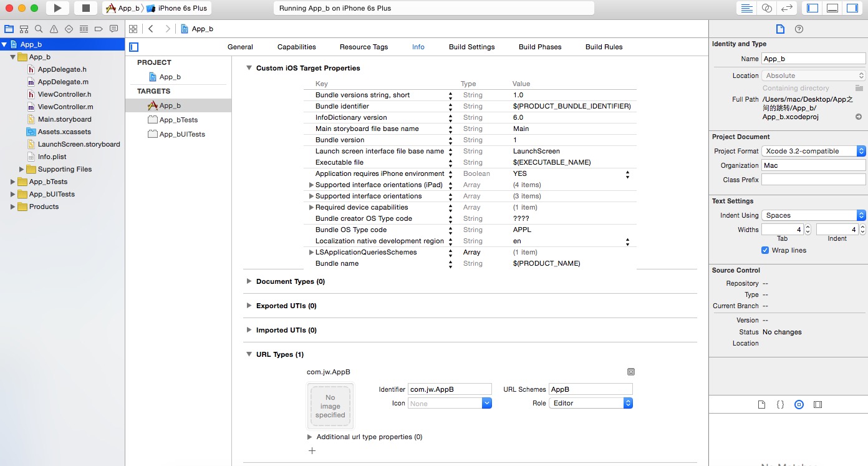
Task: Open the Project Format dropdown
Action: [814, 151]
